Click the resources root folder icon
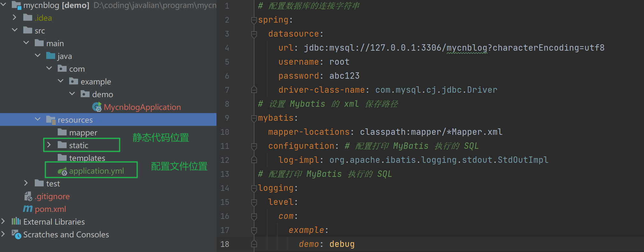The width and height of the screenshot is (644, 252). 51,120
